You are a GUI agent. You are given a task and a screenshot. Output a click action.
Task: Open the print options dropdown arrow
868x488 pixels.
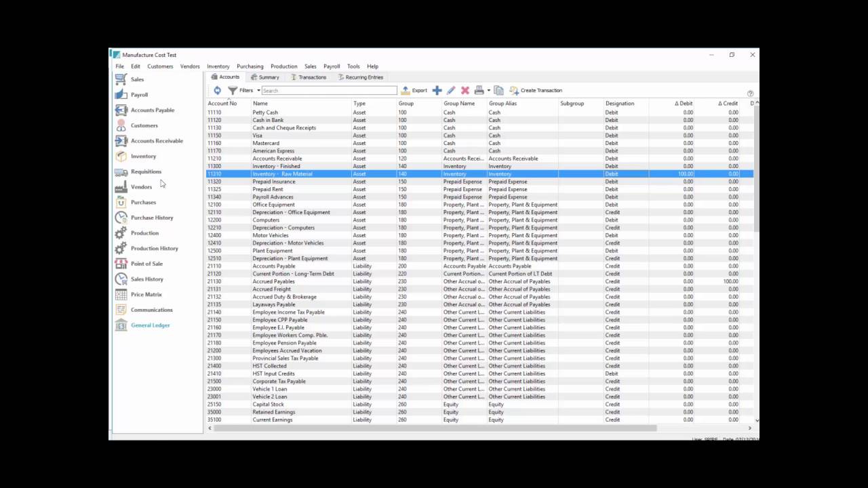pos(488,90)
